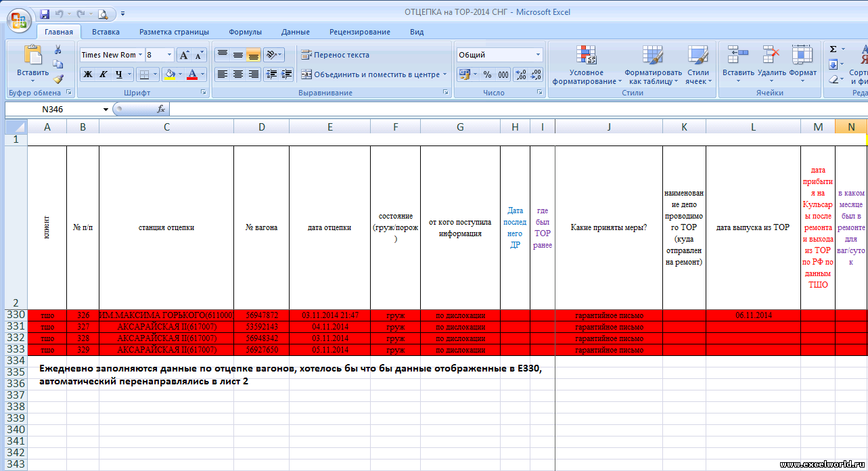Toggle italic (К) formatting
868x471 pixels.
(104, 74)
